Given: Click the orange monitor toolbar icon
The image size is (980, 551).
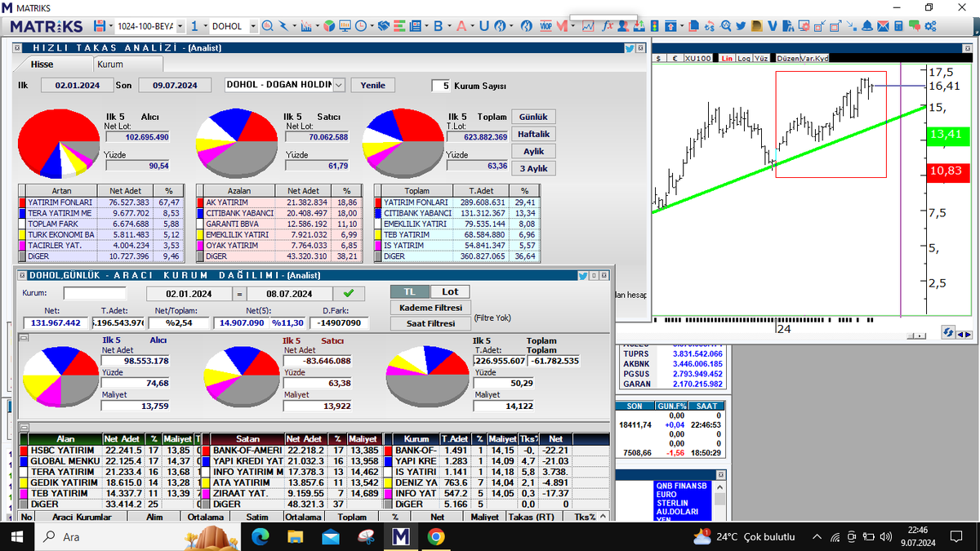Looking at the screenshot, I should [345, 26].
